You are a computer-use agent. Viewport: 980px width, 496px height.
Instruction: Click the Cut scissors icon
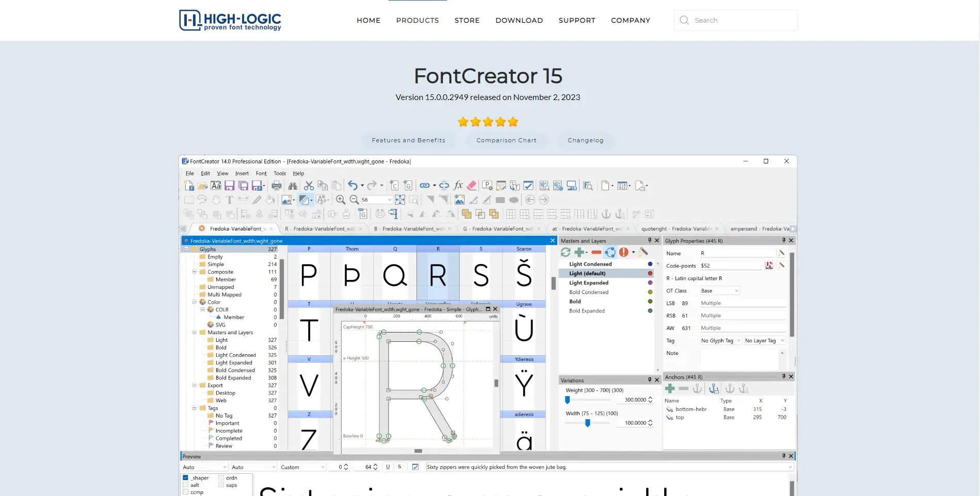tap(309, 186)
